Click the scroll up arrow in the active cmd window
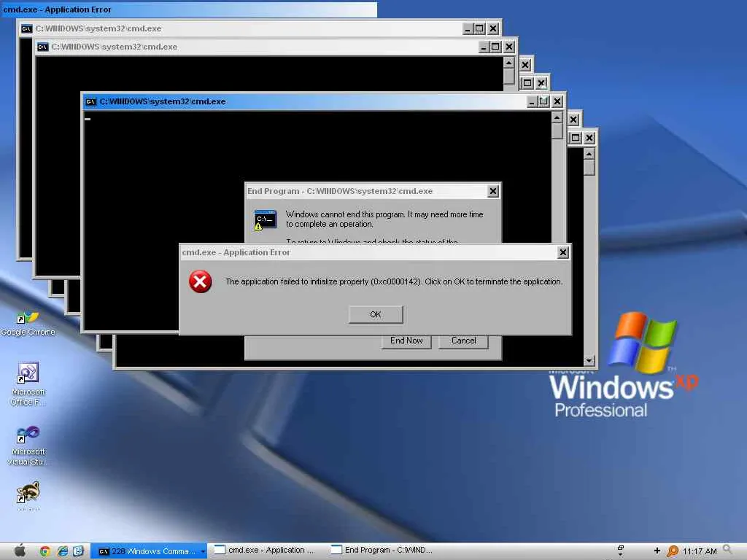747x560 pixels. [x=557, y=117]
